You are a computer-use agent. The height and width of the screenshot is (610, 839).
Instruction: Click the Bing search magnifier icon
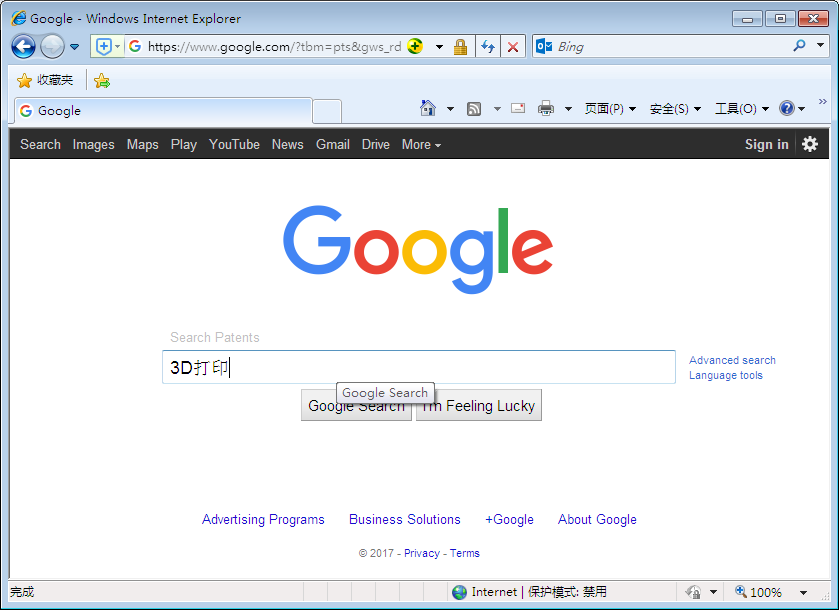click(x=799, y=46)
